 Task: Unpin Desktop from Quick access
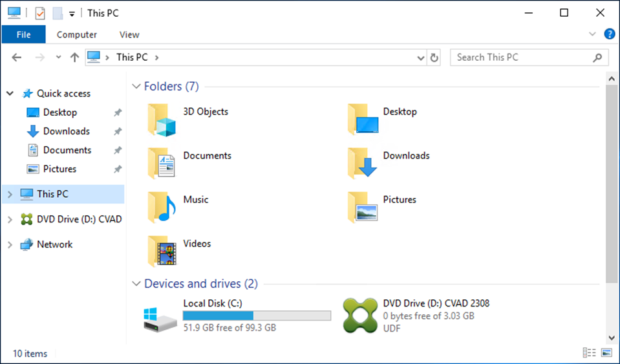click(118, 112)
